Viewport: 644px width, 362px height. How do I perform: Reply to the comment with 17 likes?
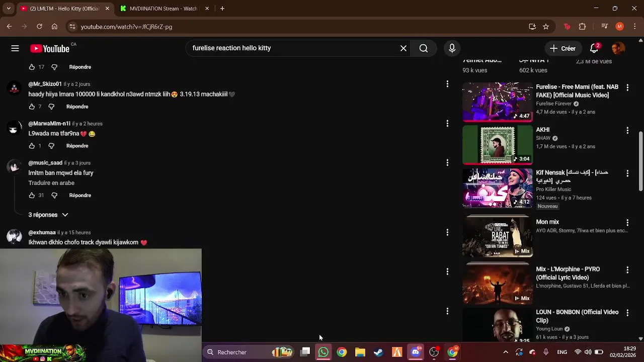[80, 67]
